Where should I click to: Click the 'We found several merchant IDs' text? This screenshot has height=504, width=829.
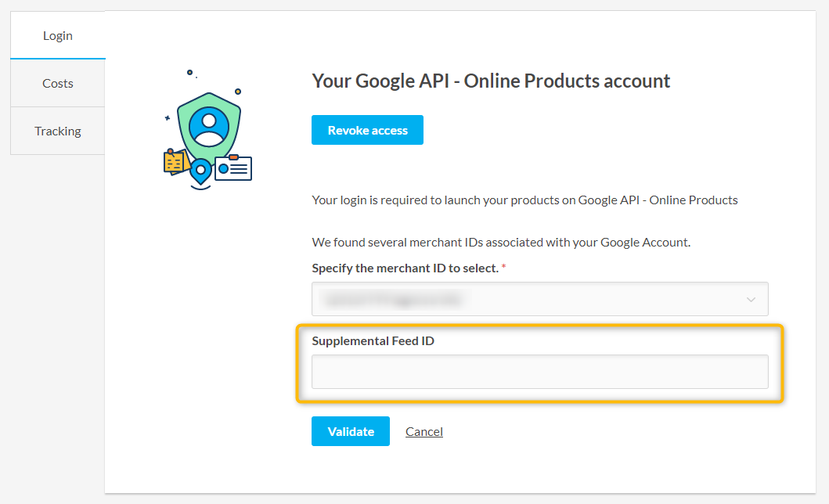click(501, 242)
